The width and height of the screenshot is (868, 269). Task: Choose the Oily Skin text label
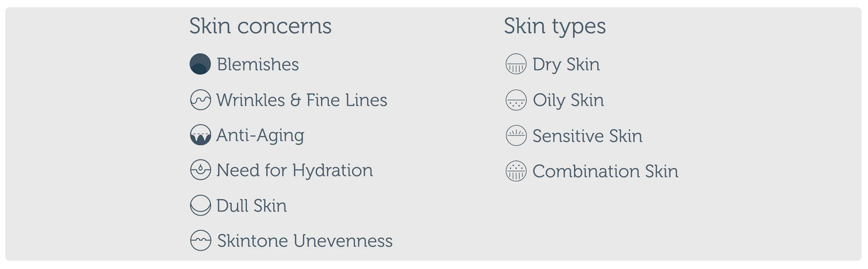568,100
